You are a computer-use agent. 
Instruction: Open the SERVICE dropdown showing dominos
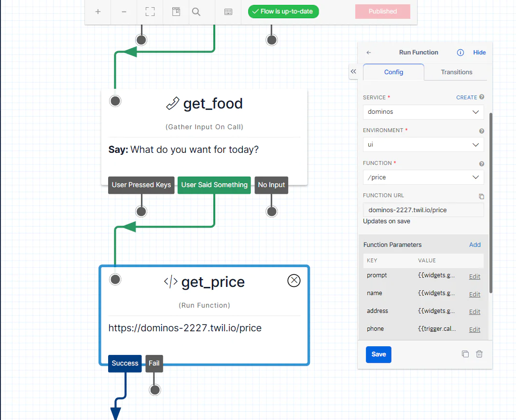pyautogui.click(x=423, y=112)
